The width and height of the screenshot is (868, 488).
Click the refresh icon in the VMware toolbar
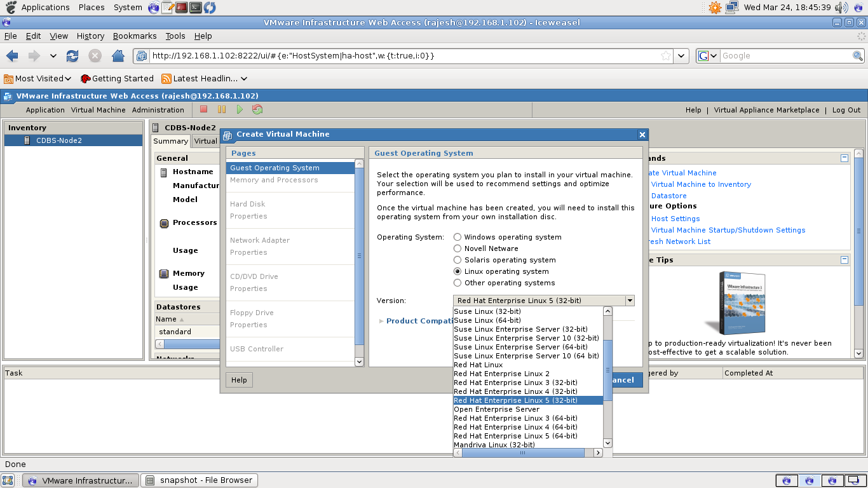tap(257, 109)
